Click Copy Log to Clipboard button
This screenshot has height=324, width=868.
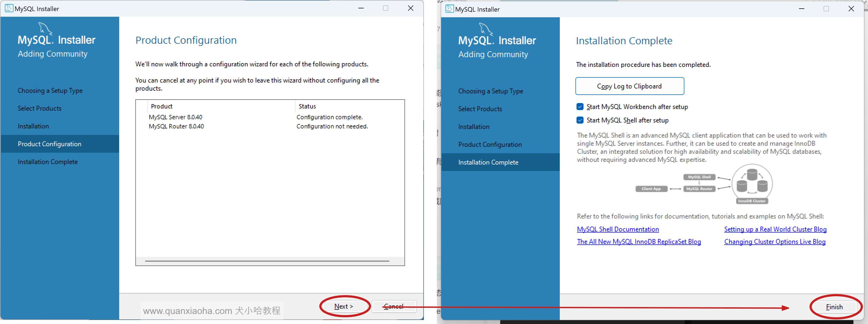pyautogui.click(x=629, y=86)
